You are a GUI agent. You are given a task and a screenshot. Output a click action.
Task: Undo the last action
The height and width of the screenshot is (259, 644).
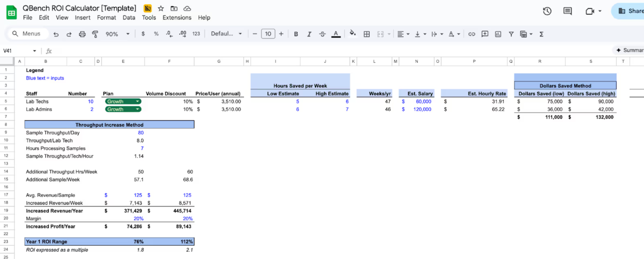pos(56,34)
